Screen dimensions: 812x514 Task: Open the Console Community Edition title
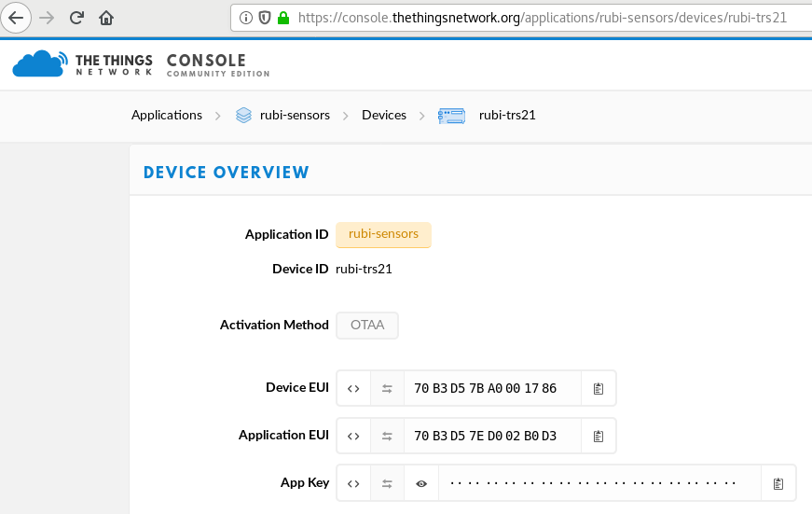[218, 65]
